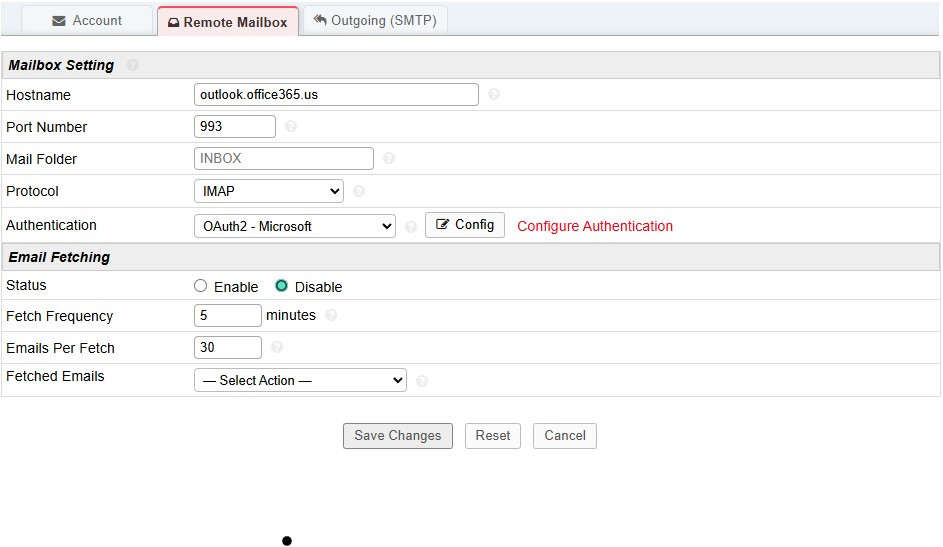Click the Cancel button
Viewport: 943px width, 547px height.
pyautogui.click(x=565, y=436)
